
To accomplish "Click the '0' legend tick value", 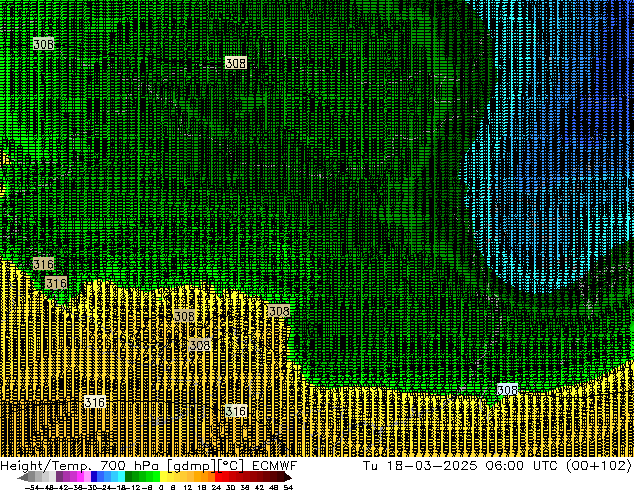I will (161, 487).
